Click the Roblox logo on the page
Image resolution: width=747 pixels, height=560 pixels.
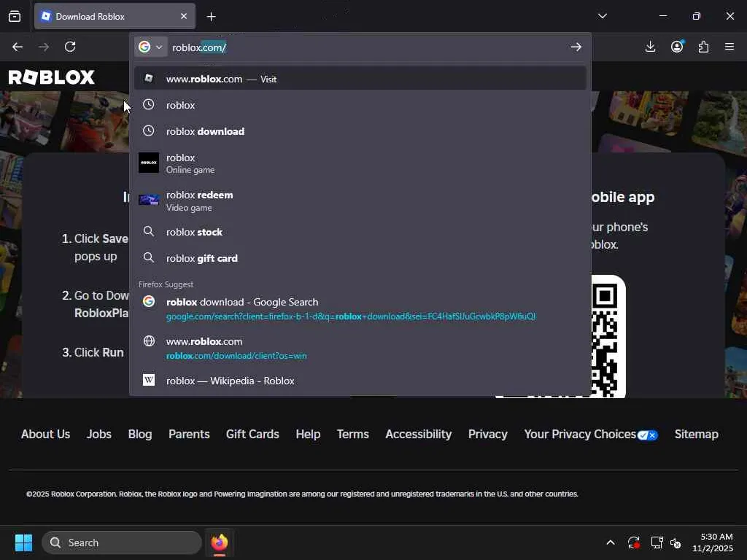(52, 77)
